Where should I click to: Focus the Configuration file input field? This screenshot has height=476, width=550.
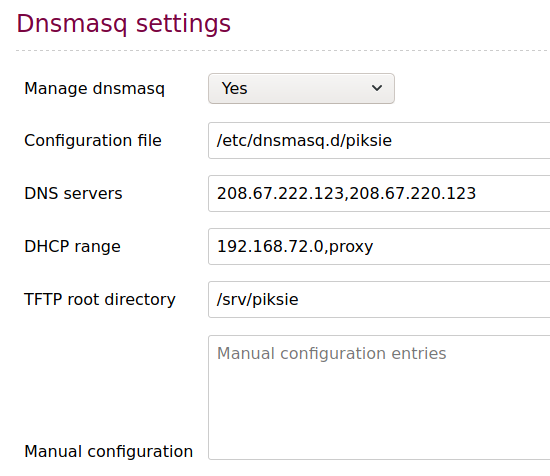pos(379,140)
